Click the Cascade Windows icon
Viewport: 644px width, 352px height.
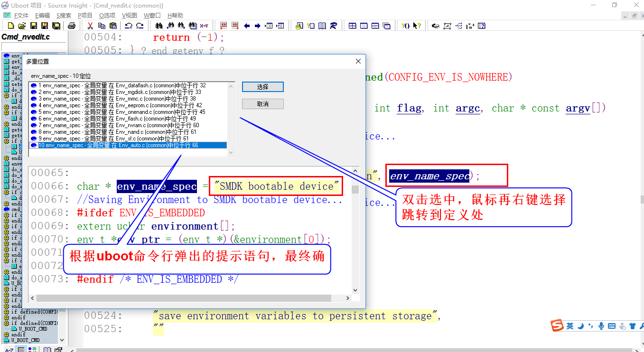(x=387, y=26)
